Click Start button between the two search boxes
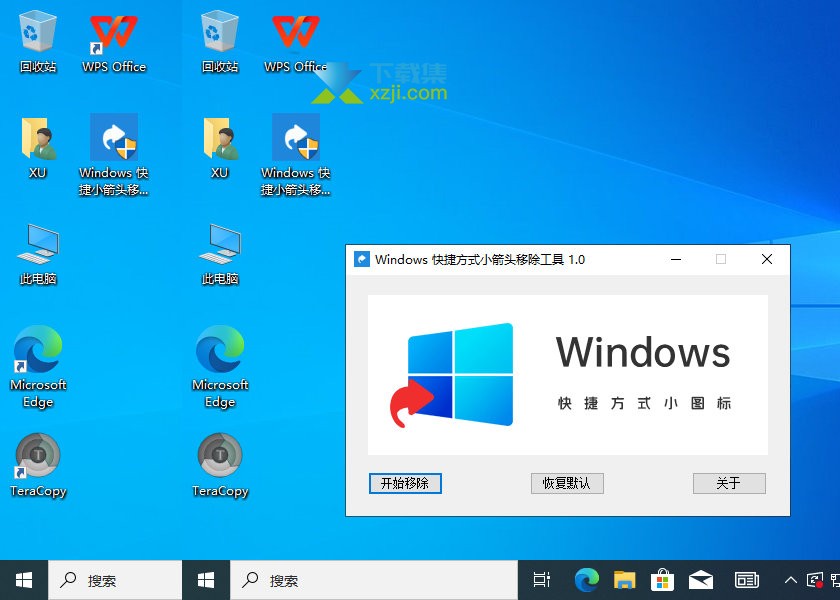Screen dimensions: 840x600 click(206, 580)
